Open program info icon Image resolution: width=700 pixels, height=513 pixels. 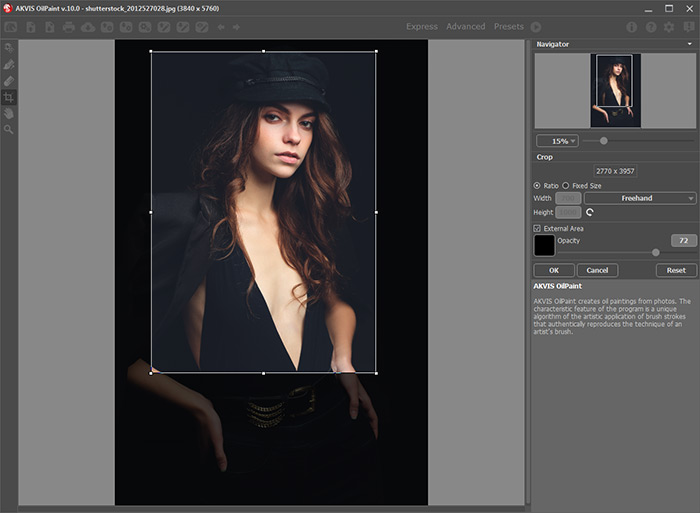click(631, 27)
